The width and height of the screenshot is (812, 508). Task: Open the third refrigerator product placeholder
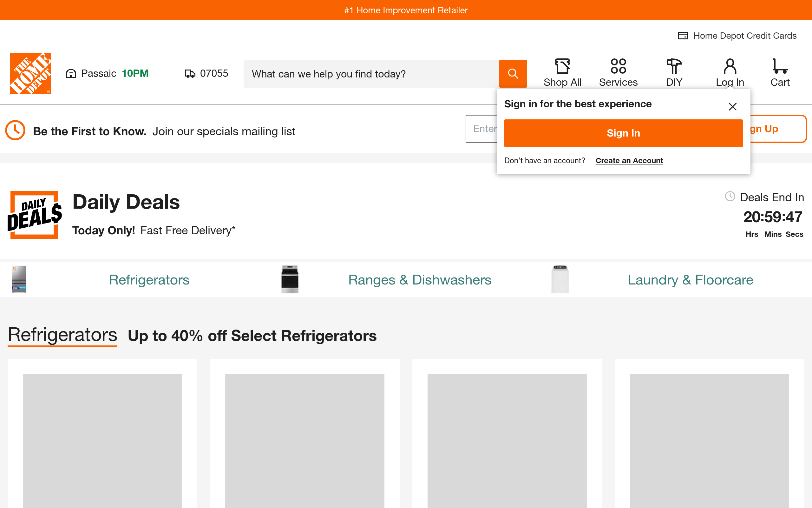coord(507,441)
